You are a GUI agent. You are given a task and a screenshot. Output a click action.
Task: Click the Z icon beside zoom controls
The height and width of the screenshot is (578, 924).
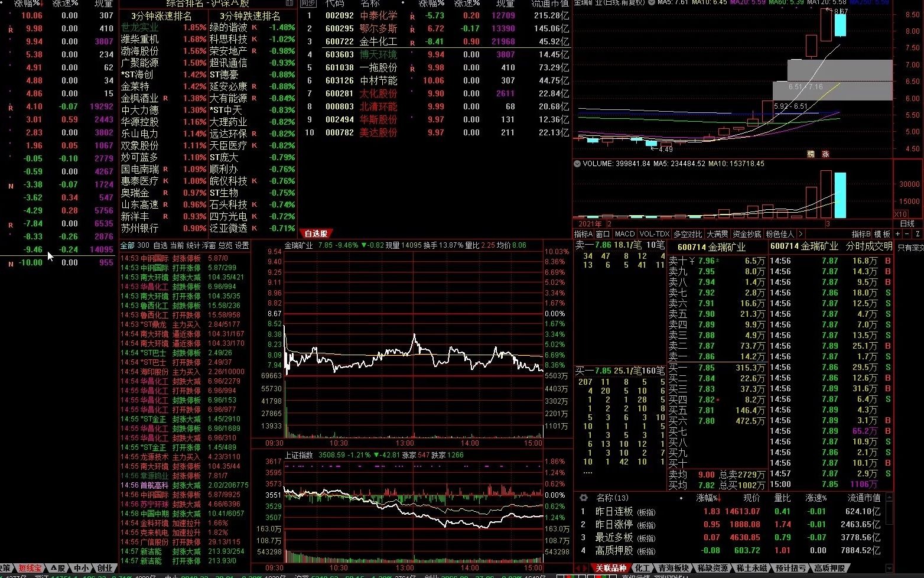(919, 234)
